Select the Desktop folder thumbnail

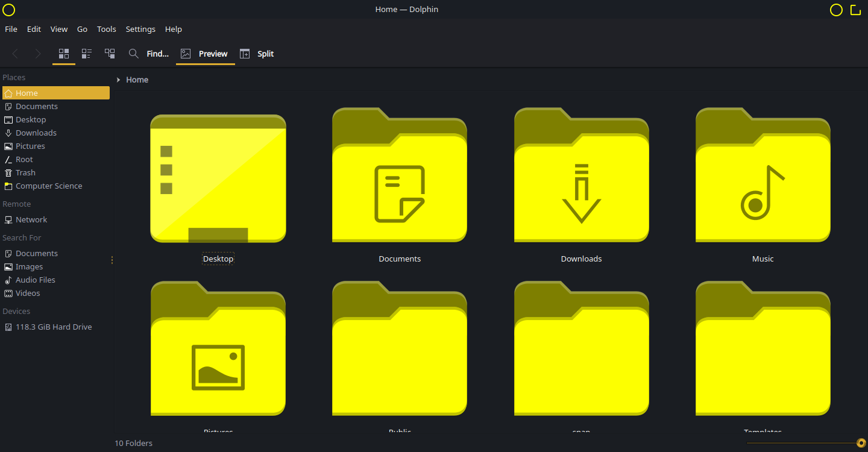coord(218,178)
